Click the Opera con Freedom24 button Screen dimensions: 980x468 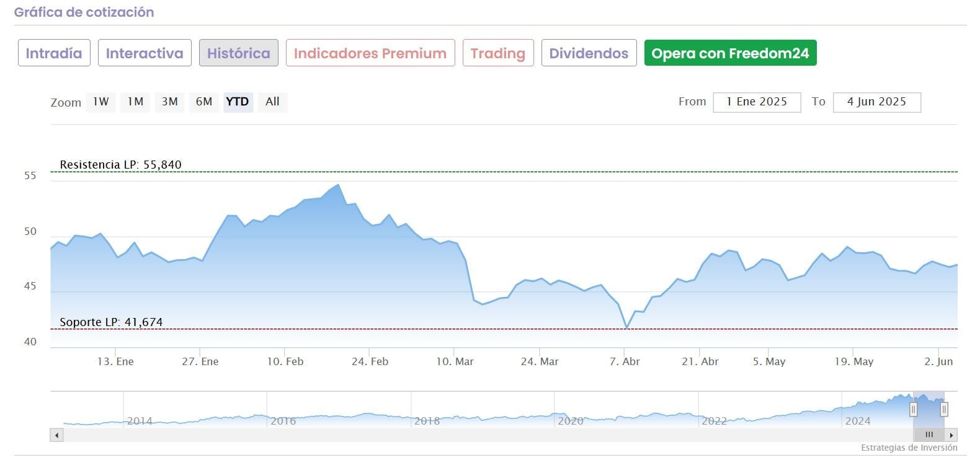pos(730,53)
